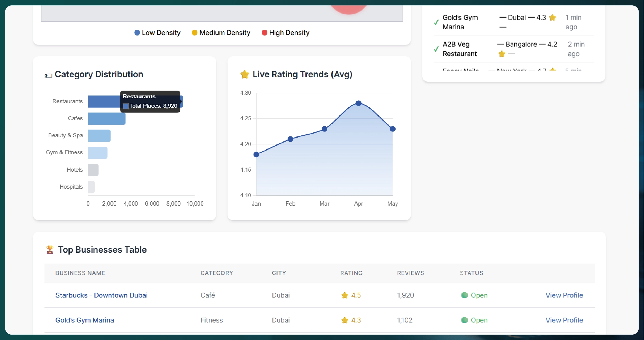Click the green checkmark next to A2B Veg Restaurant
Image resolution: width=644 pixels, height=340 pixels.
click(436, 49)
